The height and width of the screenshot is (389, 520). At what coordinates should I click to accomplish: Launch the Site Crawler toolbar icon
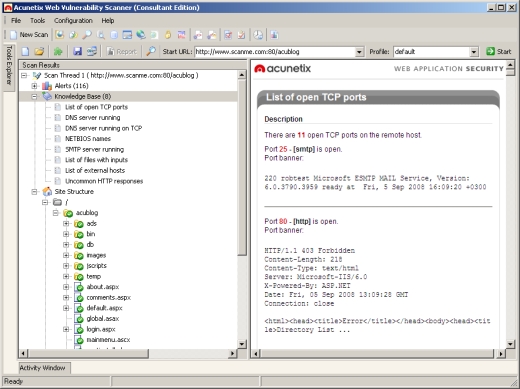(x=73, y=35)
